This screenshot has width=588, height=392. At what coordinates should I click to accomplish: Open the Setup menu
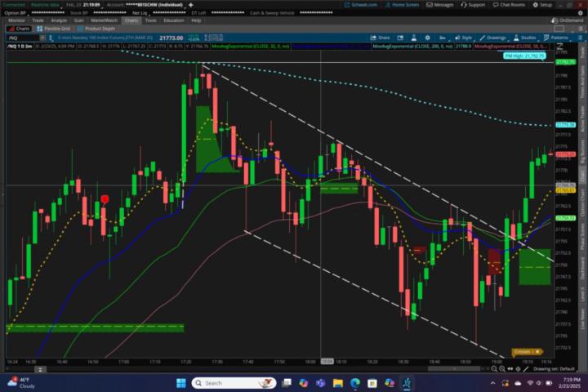pos(542,5)
